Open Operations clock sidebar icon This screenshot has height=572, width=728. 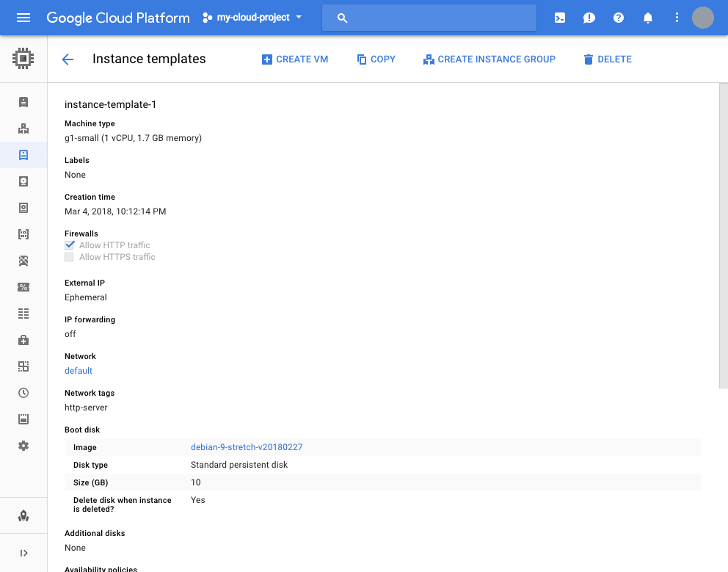coord(23,393)
